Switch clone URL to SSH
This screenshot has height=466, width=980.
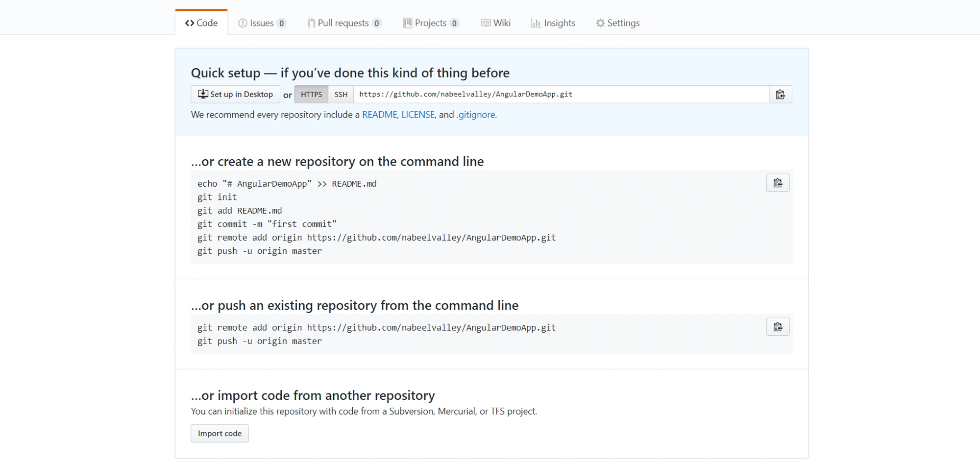341,94
